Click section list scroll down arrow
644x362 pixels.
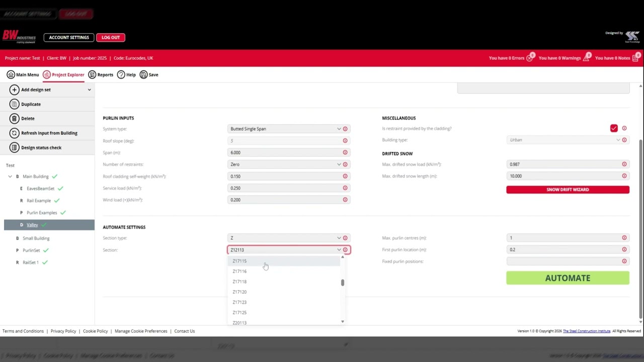click(343, 322)
